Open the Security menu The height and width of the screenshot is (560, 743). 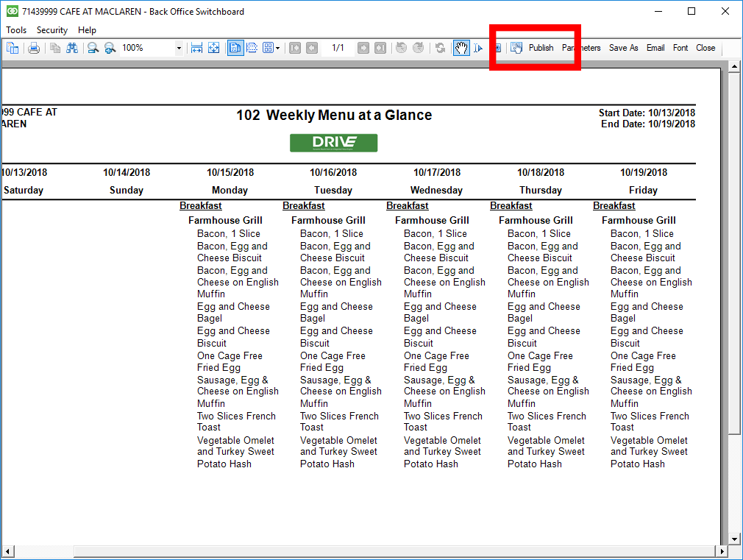52,30
